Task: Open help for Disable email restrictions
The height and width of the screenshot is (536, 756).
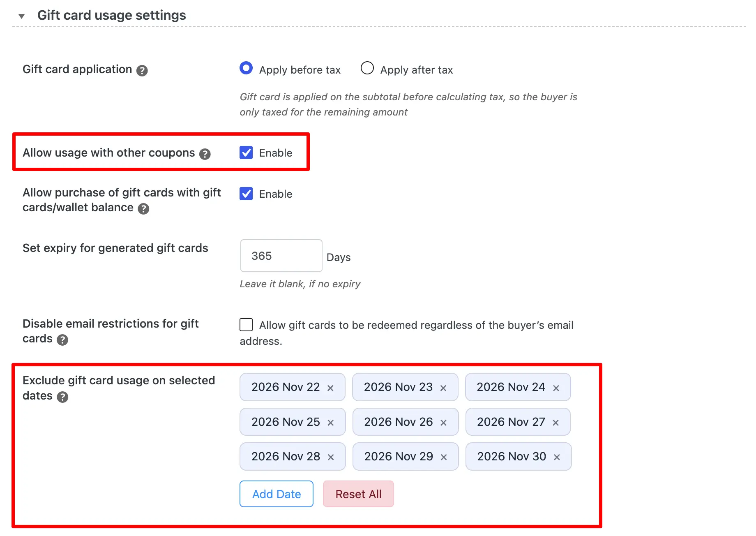Action: pyautogui.click(x=62, y=340)
